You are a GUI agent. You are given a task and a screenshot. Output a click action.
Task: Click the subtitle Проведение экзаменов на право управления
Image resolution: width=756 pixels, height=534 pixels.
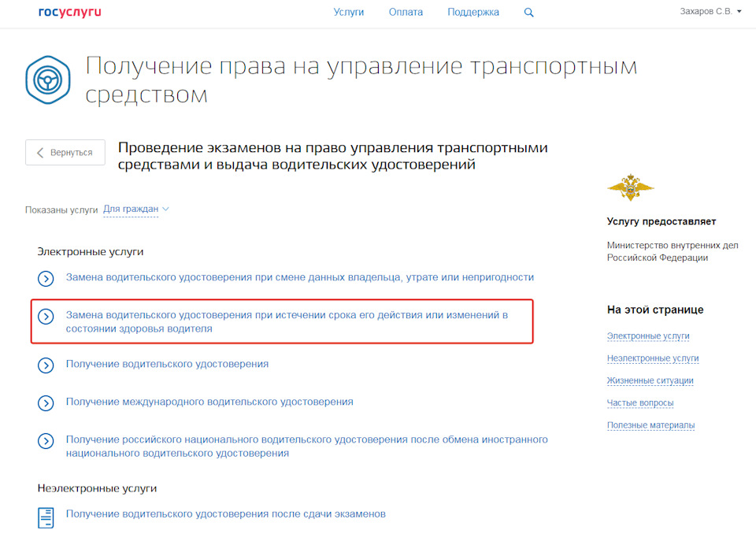pyautogui.click(x=332, y=156)
